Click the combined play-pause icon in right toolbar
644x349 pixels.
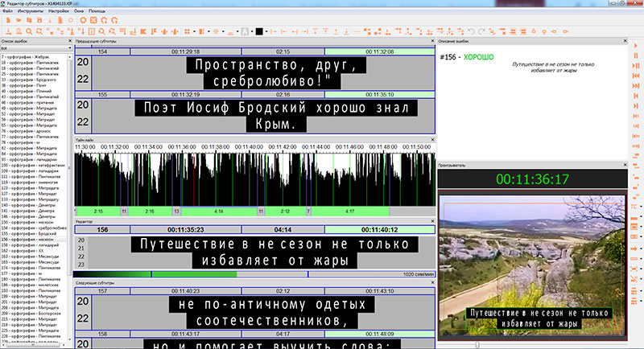(636, 66)
